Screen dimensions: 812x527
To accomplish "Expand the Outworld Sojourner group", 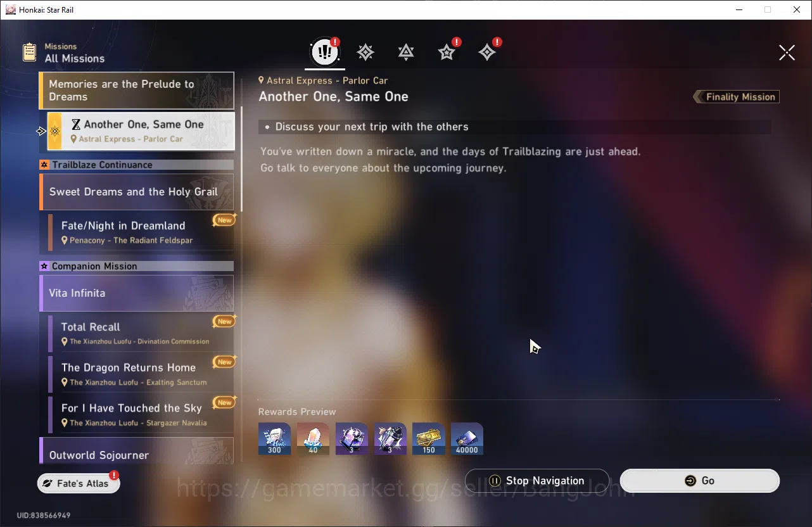I will (137, 451).
